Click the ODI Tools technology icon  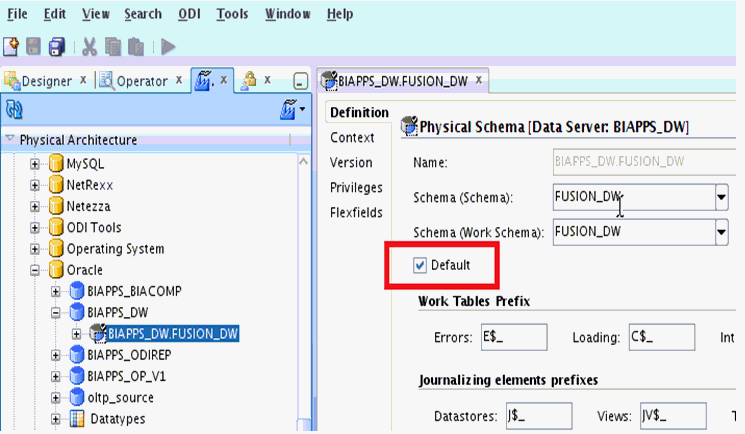click(x=56, y=227)
